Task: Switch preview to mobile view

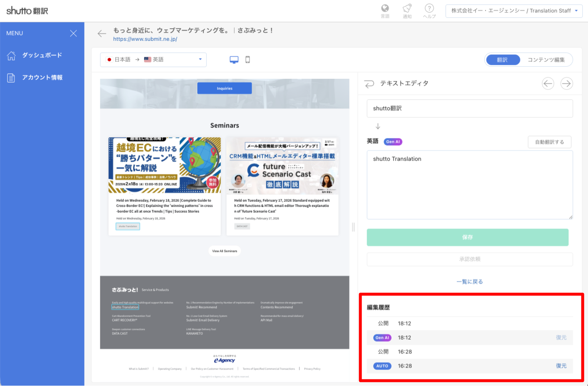Action: [x=247, y=59]
